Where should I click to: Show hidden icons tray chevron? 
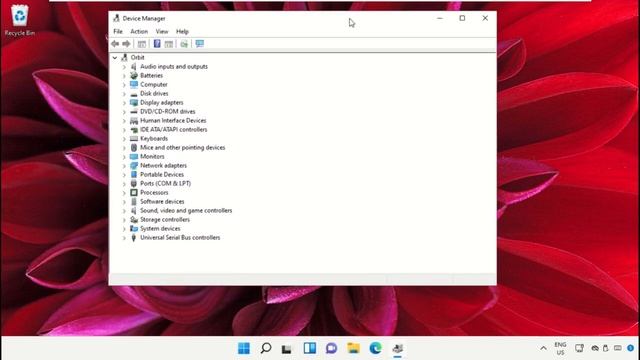coord(543,349)
